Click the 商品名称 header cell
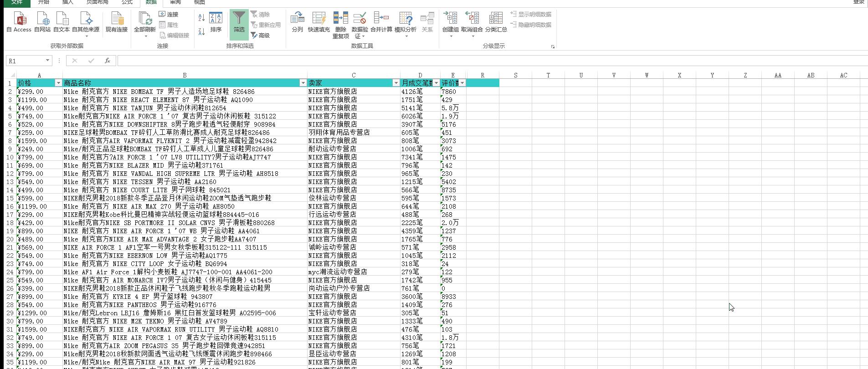 (185, 83)
